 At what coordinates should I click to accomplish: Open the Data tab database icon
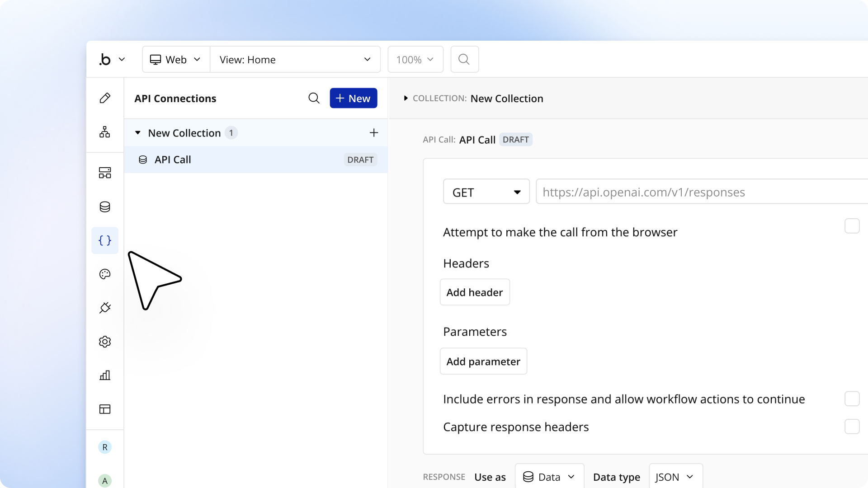pos(105,206)
